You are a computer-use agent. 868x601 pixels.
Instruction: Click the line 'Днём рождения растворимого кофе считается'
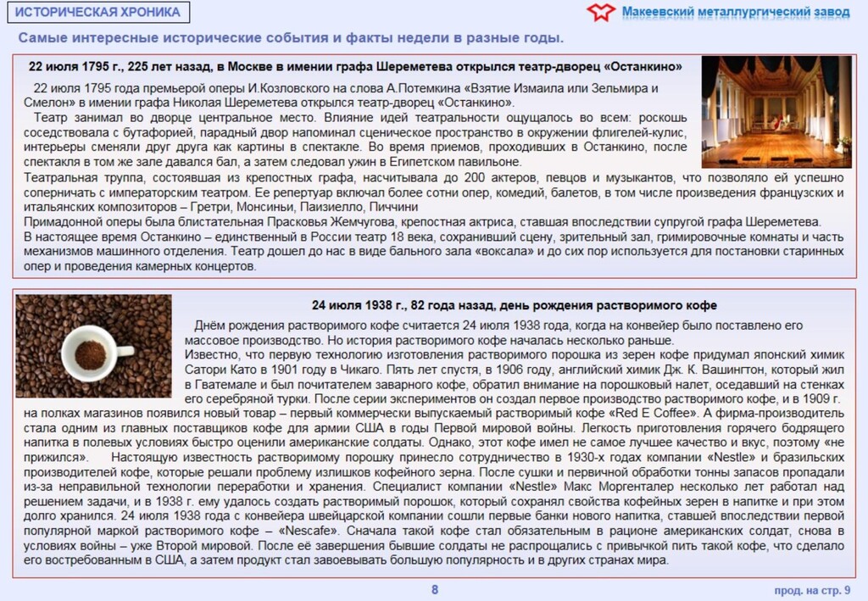tap(498, 326)
